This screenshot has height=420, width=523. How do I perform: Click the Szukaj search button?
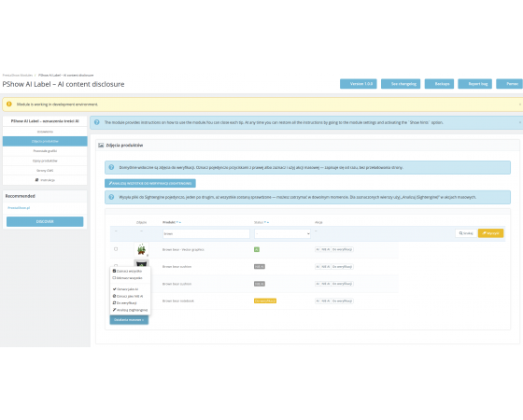point(466,233)
